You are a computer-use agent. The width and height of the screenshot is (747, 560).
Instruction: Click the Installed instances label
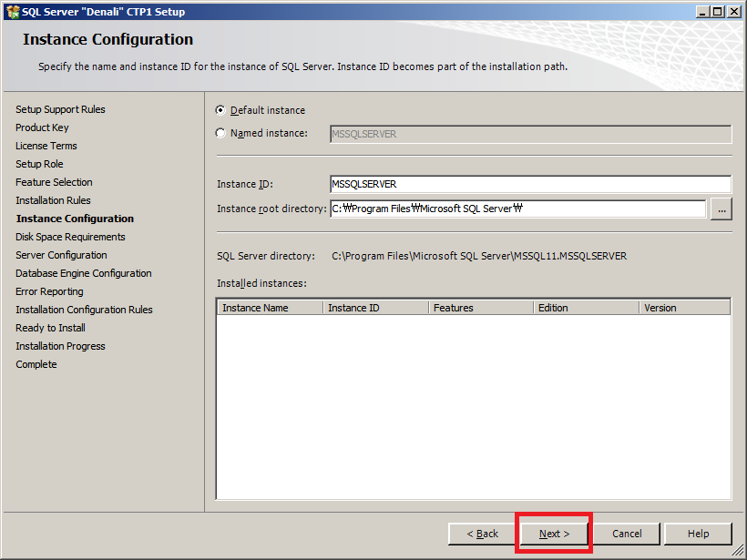tap(262, 283)
